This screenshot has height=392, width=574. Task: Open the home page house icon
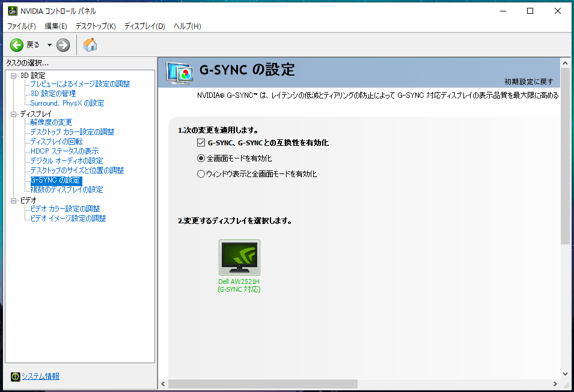[x=90, y=44]
